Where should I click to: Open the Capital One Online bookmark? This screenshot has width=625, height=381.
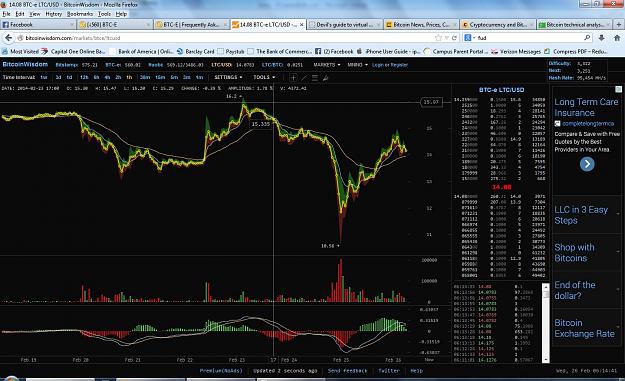[73, 51]
